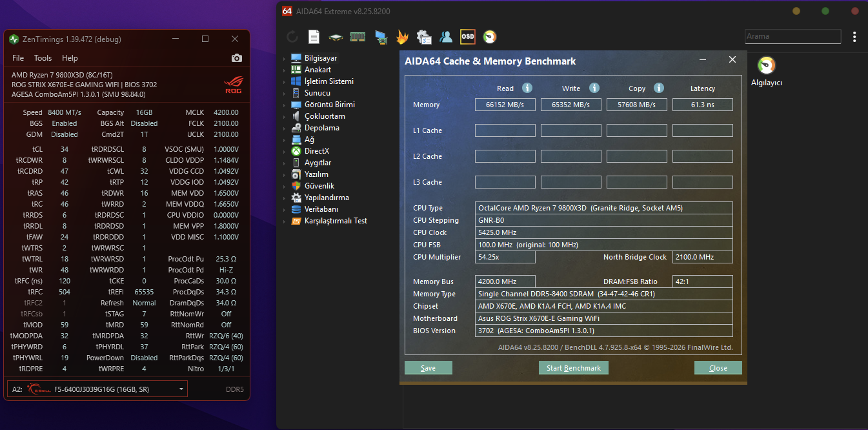Open the Algılayıcı sensor icon in the content pane
Screen dimensions: 868x430
tap(766, 66)
